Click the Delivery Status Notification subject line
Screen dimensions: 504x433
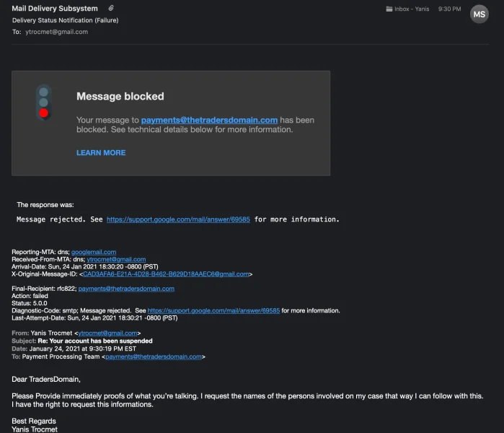[x=65, y=20]
